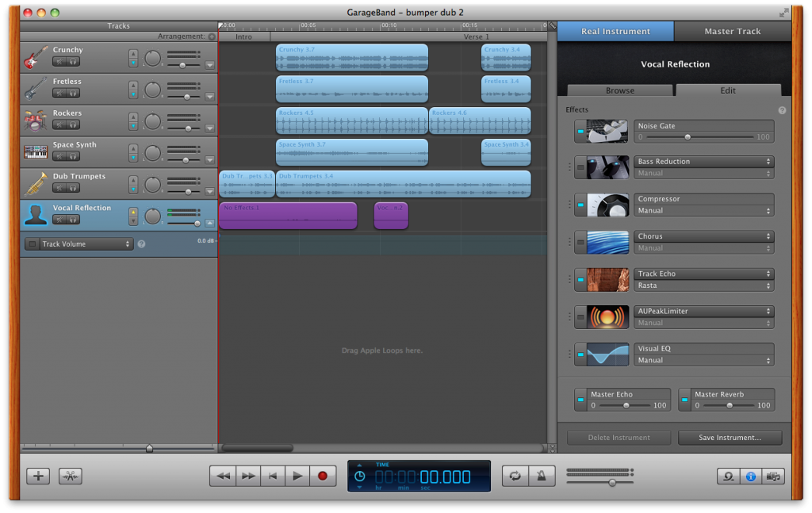Click the Delete Instrument button

tap(619, 438)
